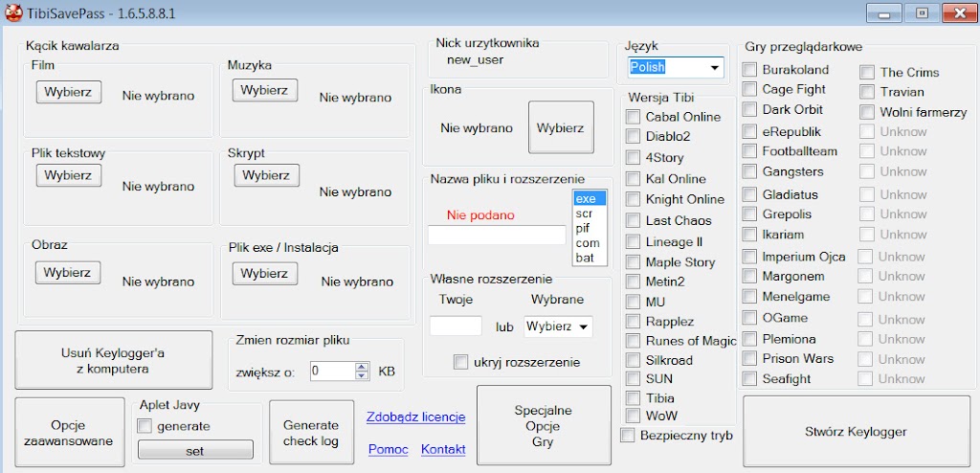980x473 pixels.
Task: Check the The Crims checkbox
Action: [867, 72]
